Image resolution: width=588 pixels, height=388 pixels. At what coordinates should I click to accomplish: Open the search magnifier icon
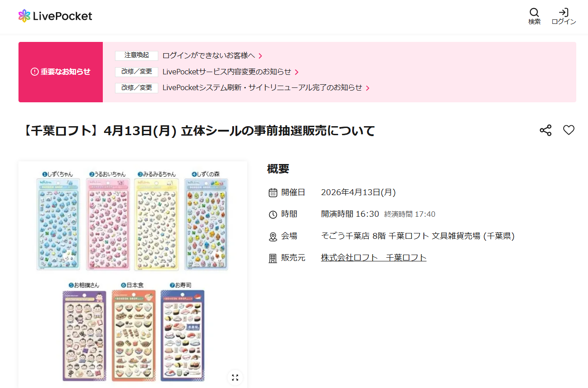[x=534, y=13]
